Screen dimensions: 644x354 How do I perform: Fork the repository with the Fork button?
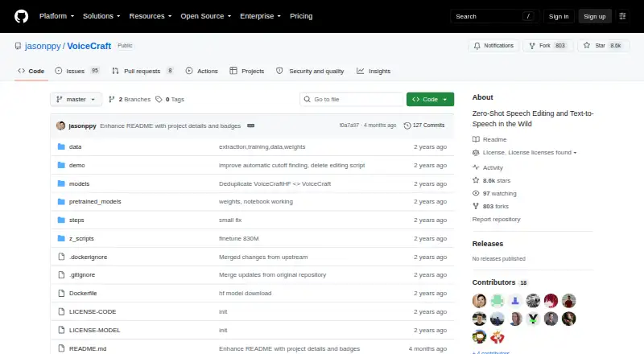[x=548, y=46]
